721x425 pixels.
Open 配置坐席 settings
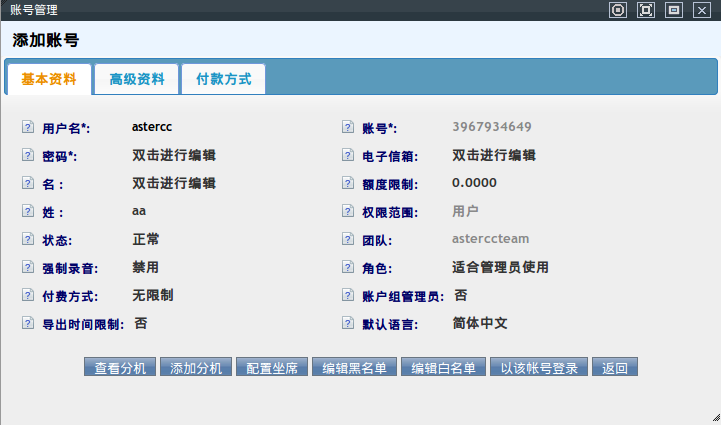pyautogui.click(x=272, y=367)
